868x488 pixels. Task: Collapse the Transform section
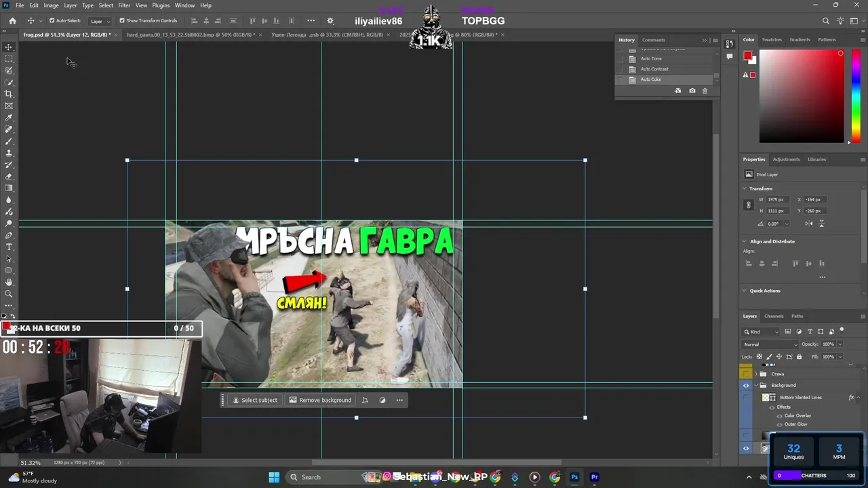coord(745,188)
